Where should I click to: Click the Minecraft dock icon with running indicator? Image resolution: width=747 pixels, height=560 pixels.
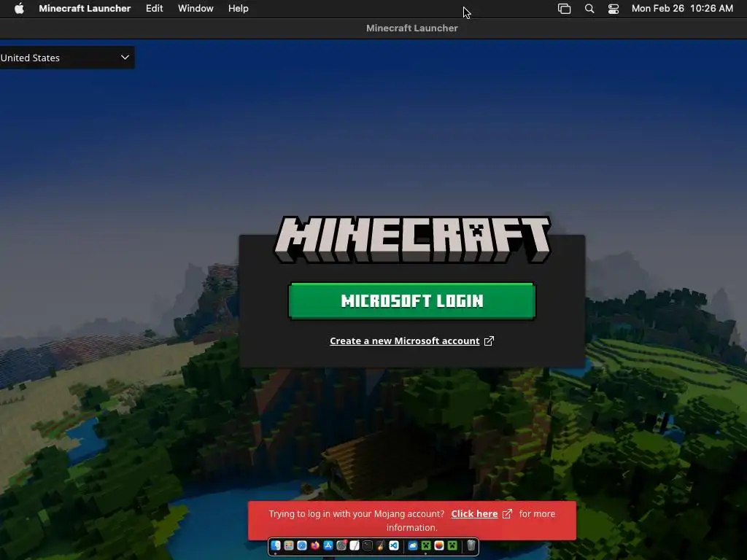pyautogui.click(x=426, y=545)
